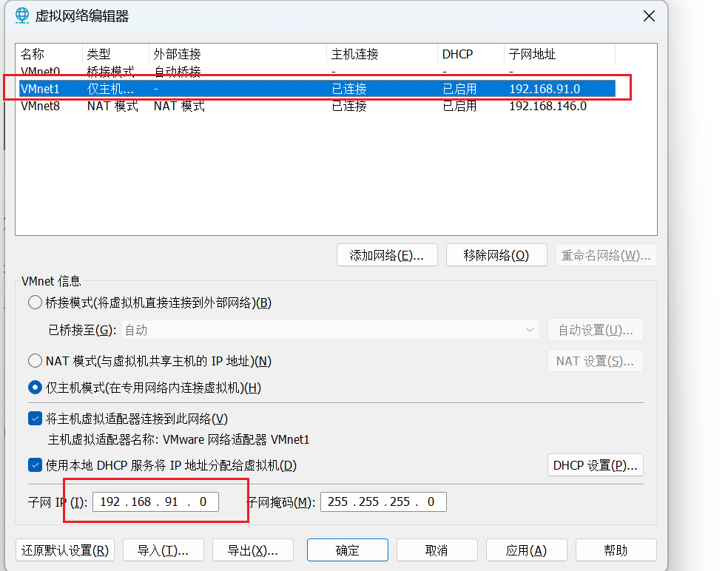This screenshot has width=728, height=571.
Task: Click 应用 button
Action: point(526,550)
